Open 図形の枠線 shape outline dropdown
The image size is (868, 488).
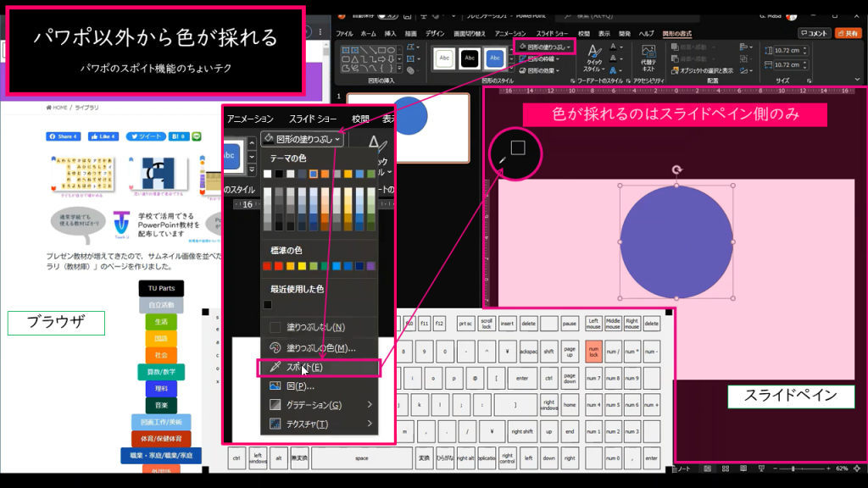(540, 58)
